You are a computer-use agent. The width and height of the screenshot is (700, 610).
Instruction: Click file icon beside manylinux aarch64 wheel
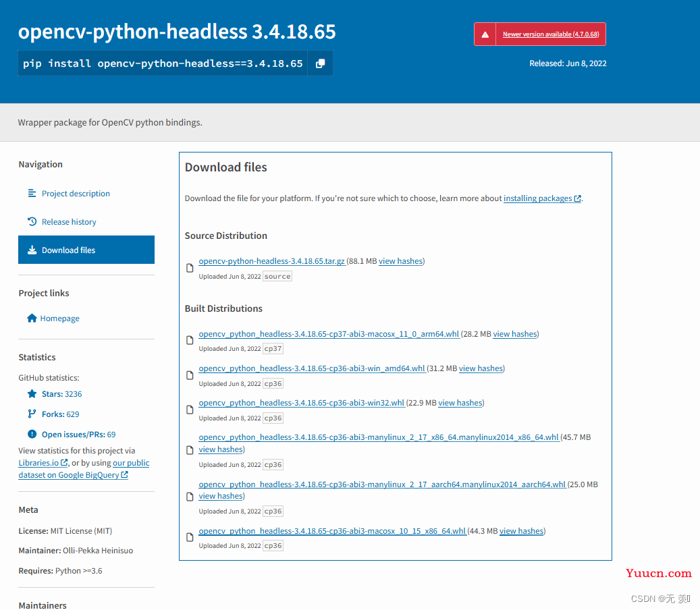pos(190,497)
